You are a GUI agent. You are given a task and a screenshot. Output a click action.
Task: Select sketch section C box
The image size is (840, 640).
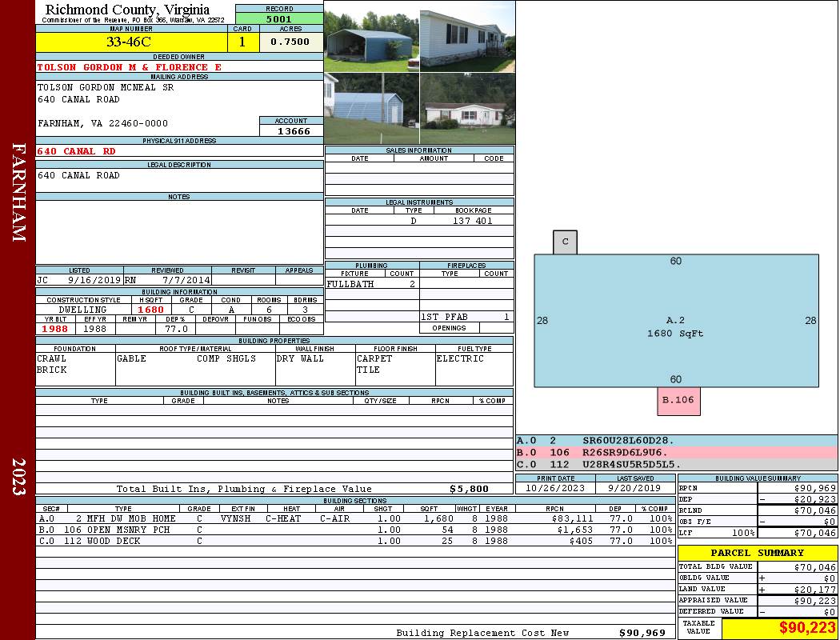(565, 242)
